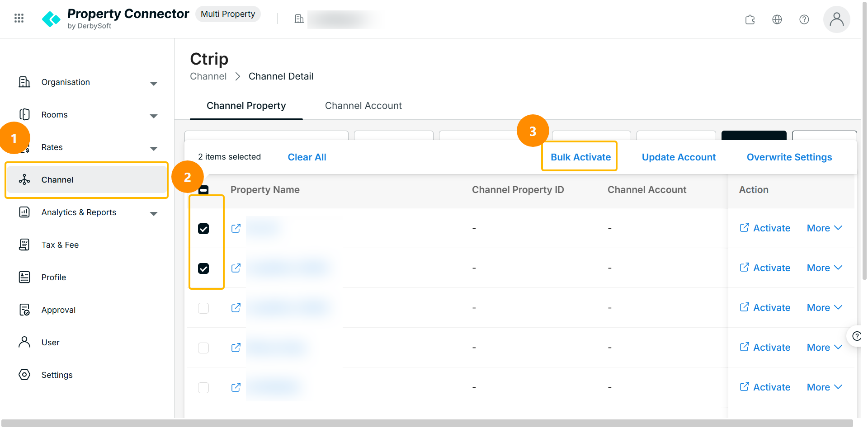Click Activate in the third property row

click(765, 308)
